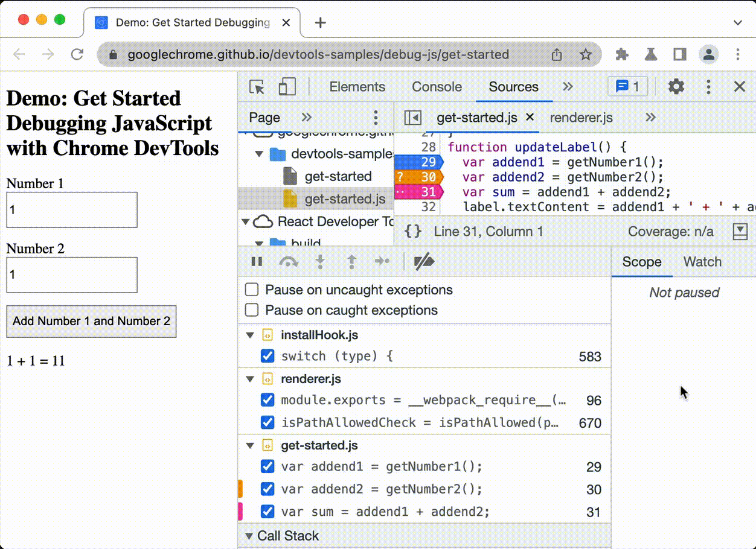
Task: Collapse the renderer.js breakpoint group
Action: pyautogui.click(x=250, y=379)
